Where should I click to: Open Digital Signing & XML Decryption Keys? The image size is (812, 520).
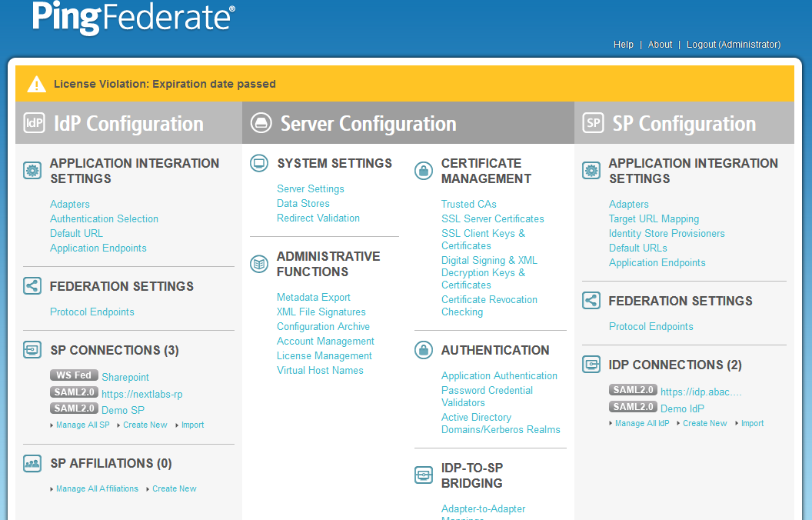489,272
